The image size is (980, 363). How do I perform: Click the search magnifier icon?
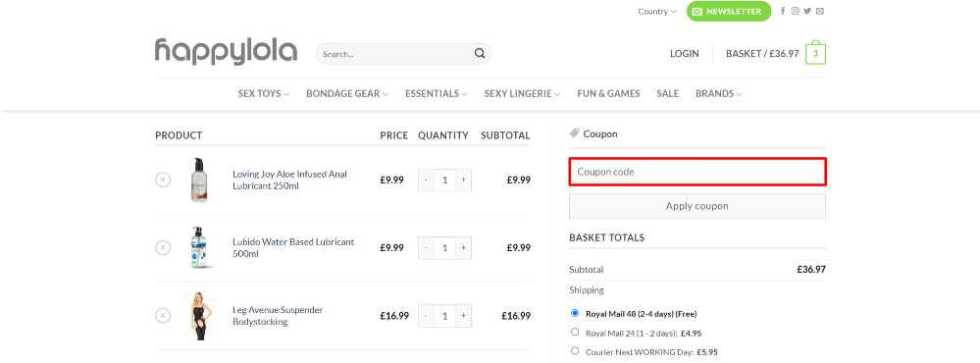point(480,54)
